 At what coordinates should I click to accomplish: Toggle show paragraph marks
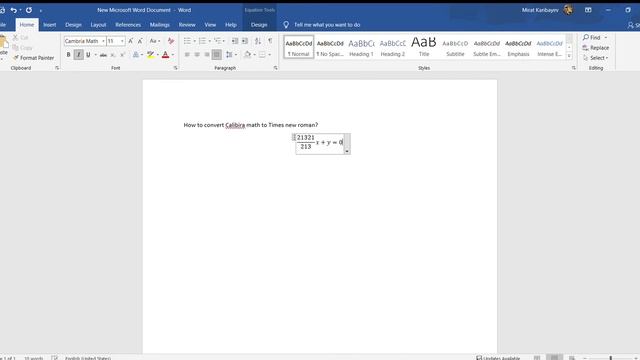pyautogui.click(x=270, y=41)
